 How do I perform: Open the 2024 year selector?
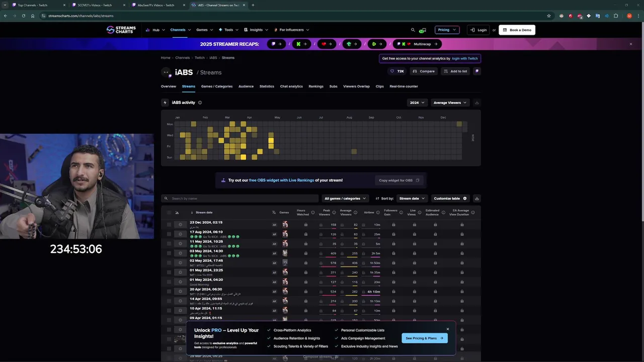click(417, 103)
